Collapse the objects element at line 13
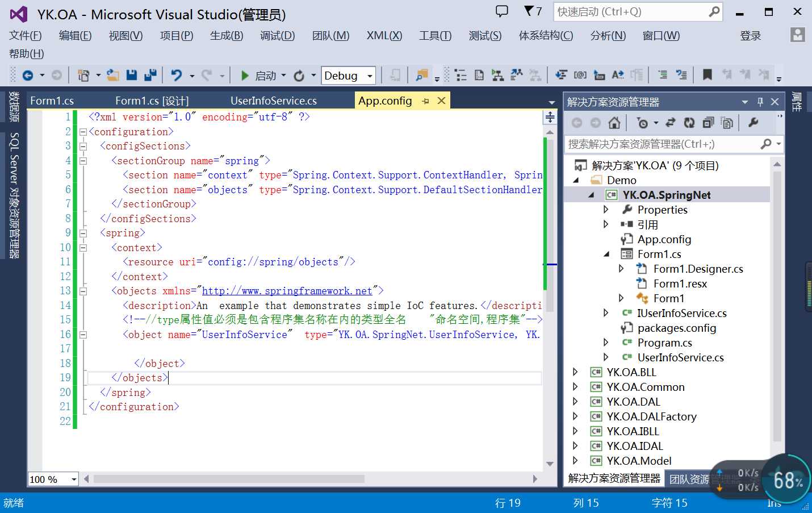This screenshot has height=513, width=812. click(83, 291)
